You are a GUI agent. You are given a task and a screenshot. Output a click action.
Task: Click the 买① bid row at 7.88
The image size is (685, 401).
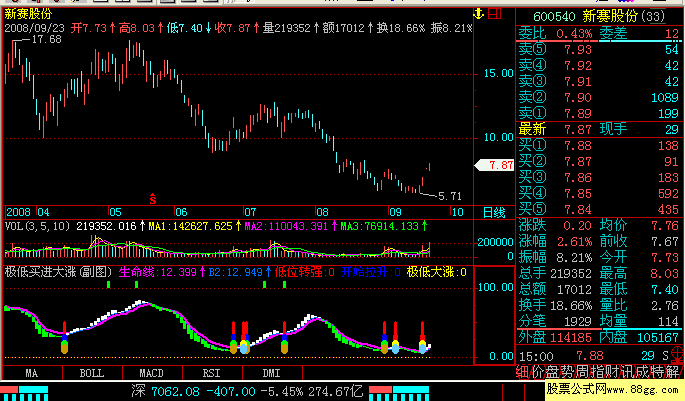pyautogui.click(x=599, y=145)
